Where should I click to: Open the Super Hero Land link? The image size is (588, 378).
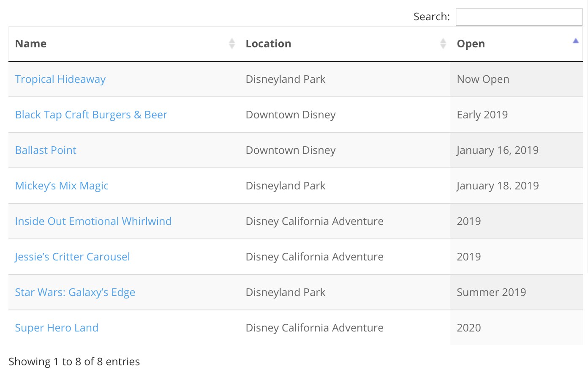57,328
